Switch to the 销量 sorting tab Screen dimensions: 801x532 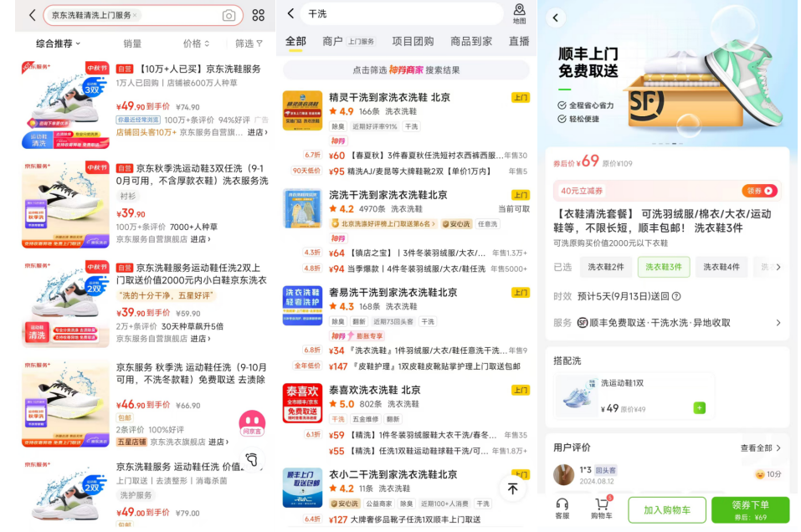pyautogui.click(x=132, y=43)
